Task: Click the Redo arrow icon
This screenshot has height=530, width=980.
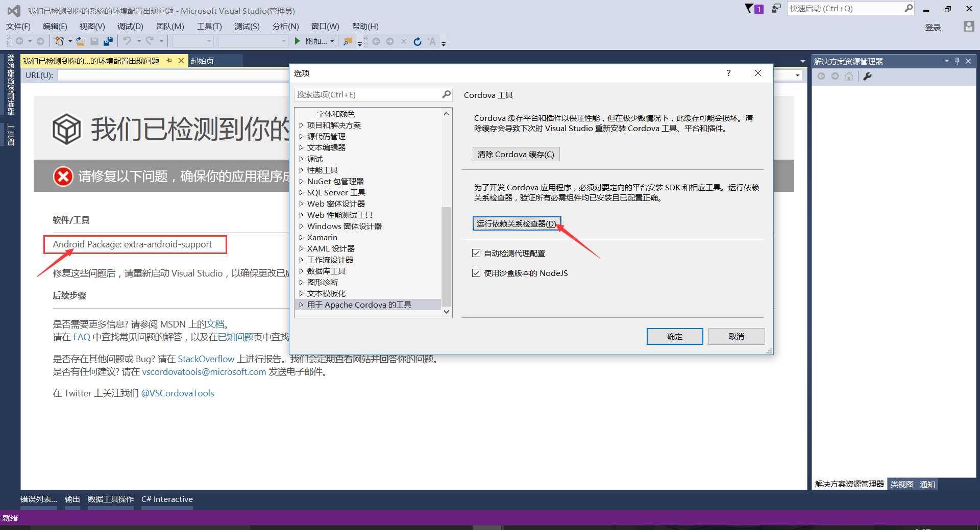Action: point(150,41)
